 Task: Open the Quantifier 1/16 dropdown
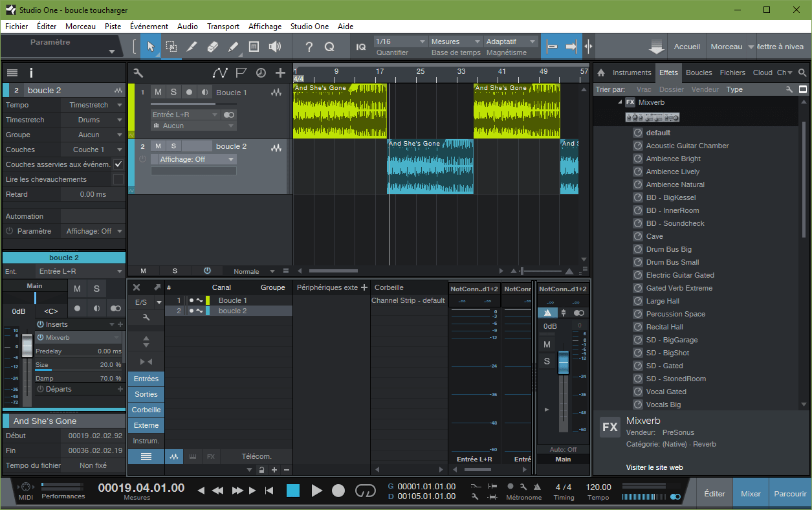[x=401, y=41]
